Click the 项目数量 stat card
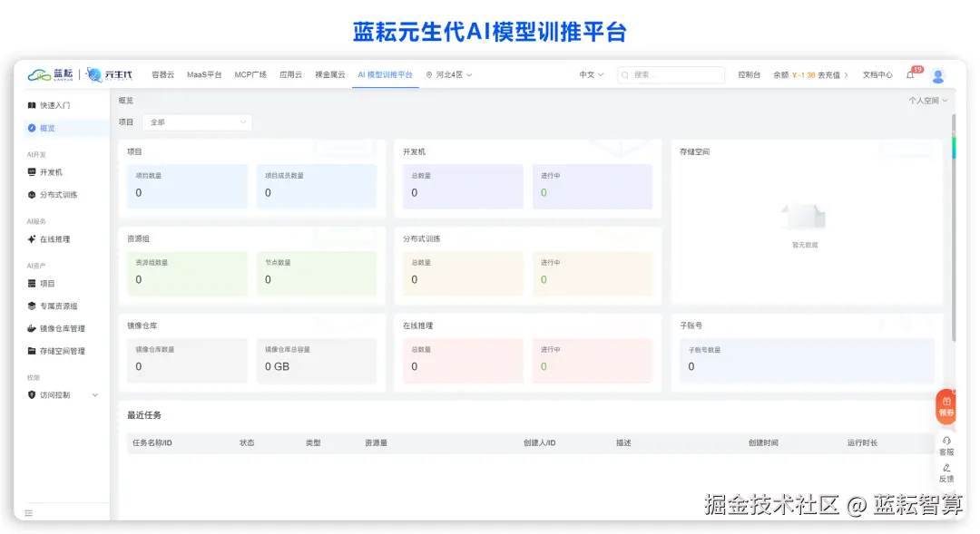980x534 pixels. coord(188,186)
